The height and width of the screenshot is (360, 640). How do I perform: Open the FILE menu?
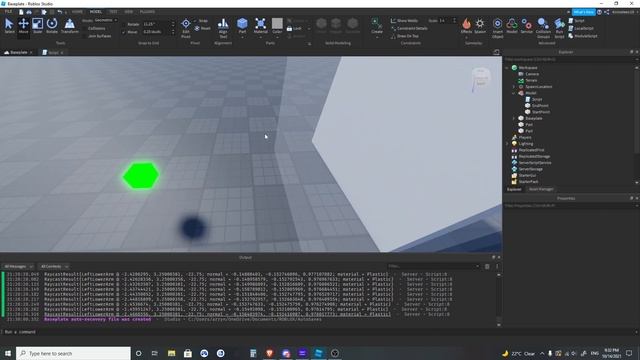point(8,12)
